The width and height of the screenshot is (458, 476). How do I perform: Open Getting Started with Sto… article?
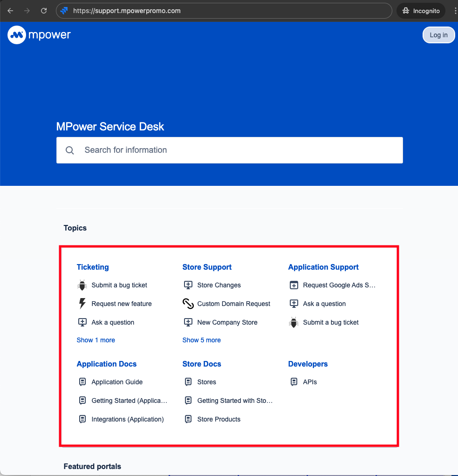(x=235, y=401)
